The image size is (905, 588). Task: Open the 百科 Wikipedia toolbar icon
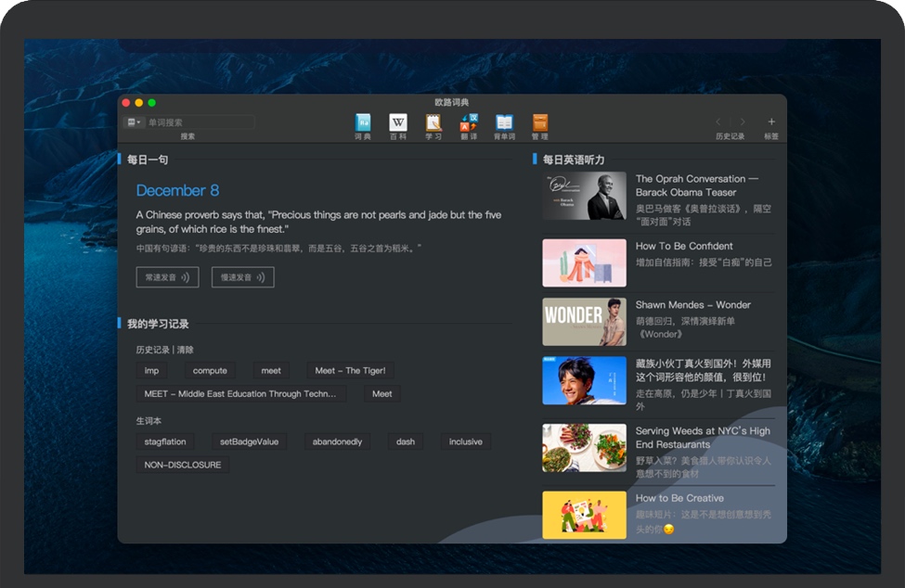397,126
